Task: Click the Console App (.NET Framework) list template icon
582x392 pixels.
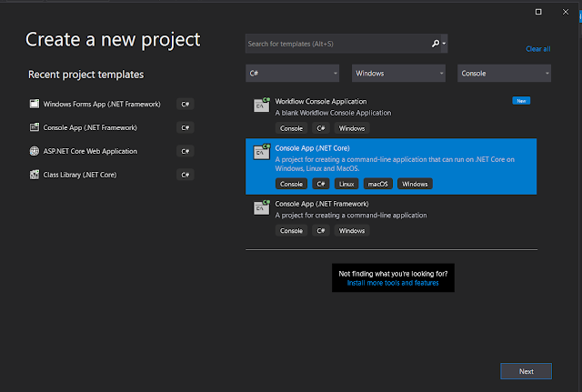Action: [262, 207]
